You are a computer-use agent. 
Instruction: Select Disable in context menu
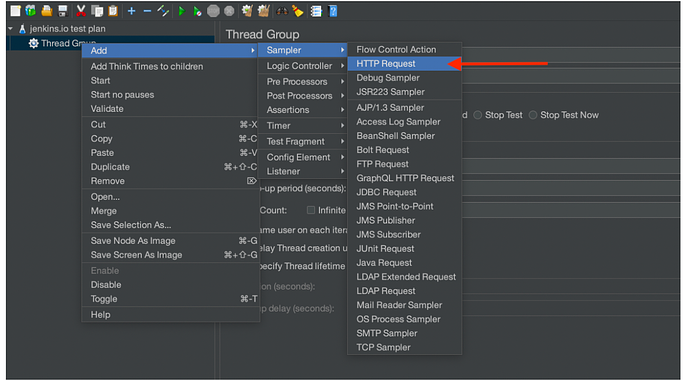(x=170, y=285)
